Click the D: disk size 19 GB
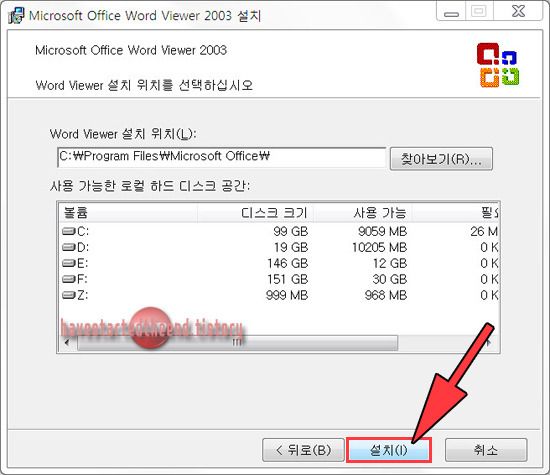The width and height of the screenshot is (550, 475). (291, 247)
